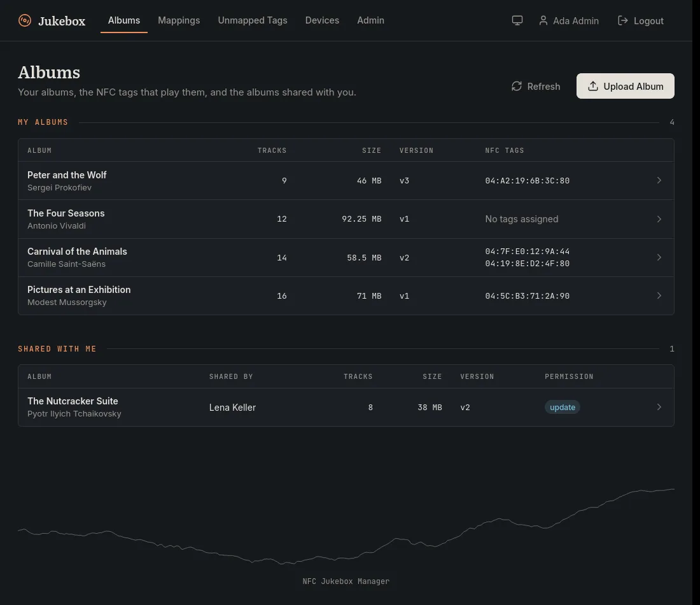Screen dimensions: 700x605
Task: Click the 58.5 MB size value
Action: click(x=364, y=258)
